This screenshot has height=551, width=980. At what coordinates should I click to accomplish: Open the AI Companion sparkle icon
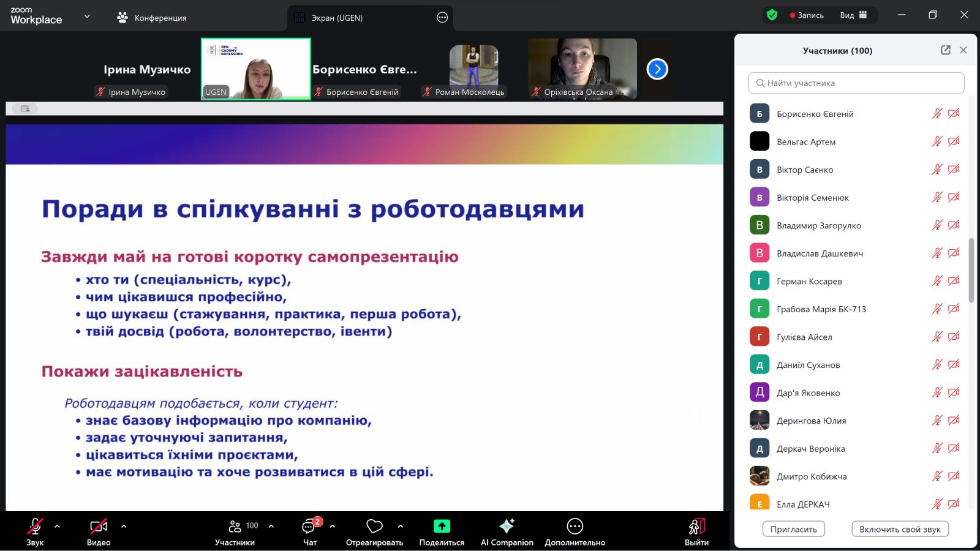tap(507, 527)
